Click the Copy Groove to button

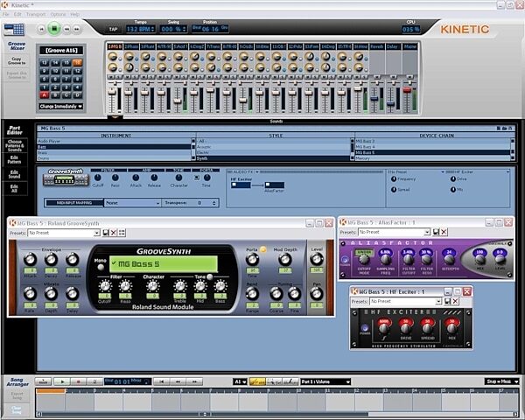(17, 60)
